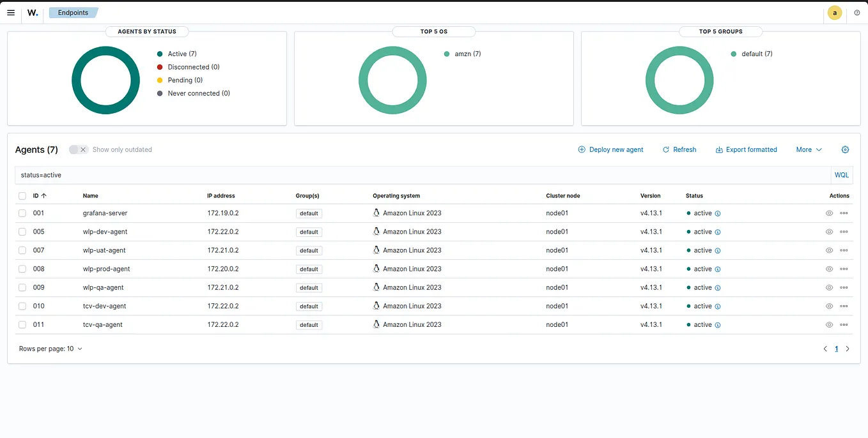Click the Active legend color dot
This screenshot has height=438, width=868.
[160, 54]
